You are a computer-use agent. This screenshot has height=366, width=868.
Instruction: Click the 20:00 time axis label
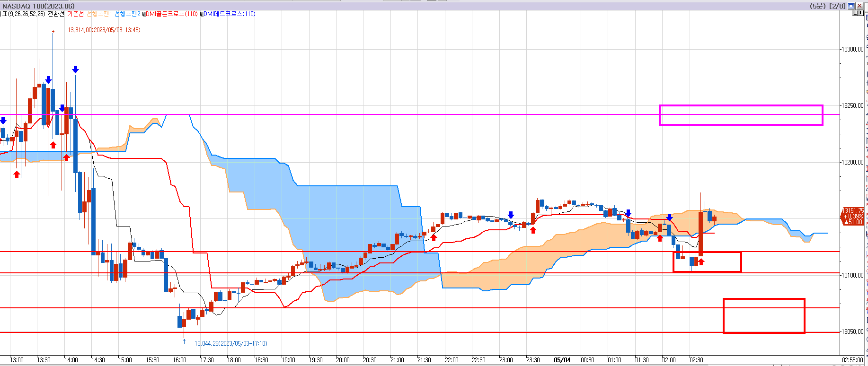[x=343, y=360]
